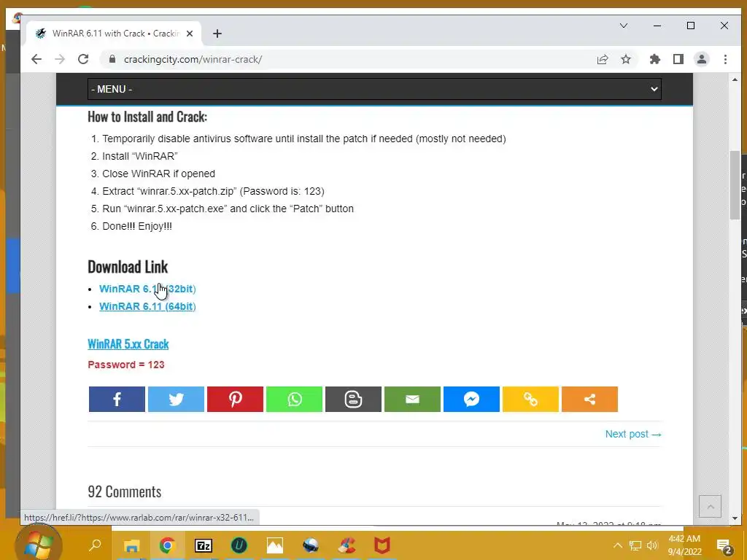Go back to the previous page

click(36, 59)
